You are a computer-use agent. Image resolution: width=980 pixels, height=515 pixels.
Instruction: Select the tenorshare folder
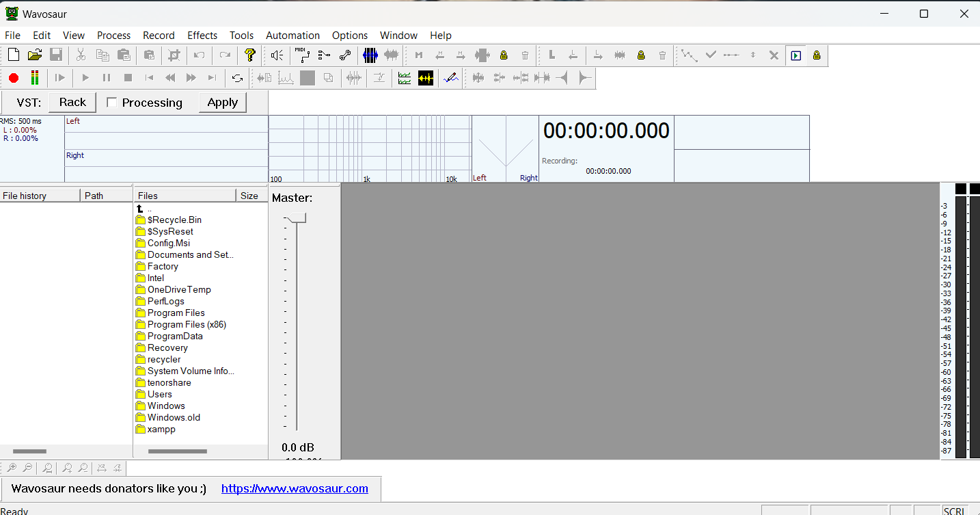pyautogui.click(x=163, y=382)
